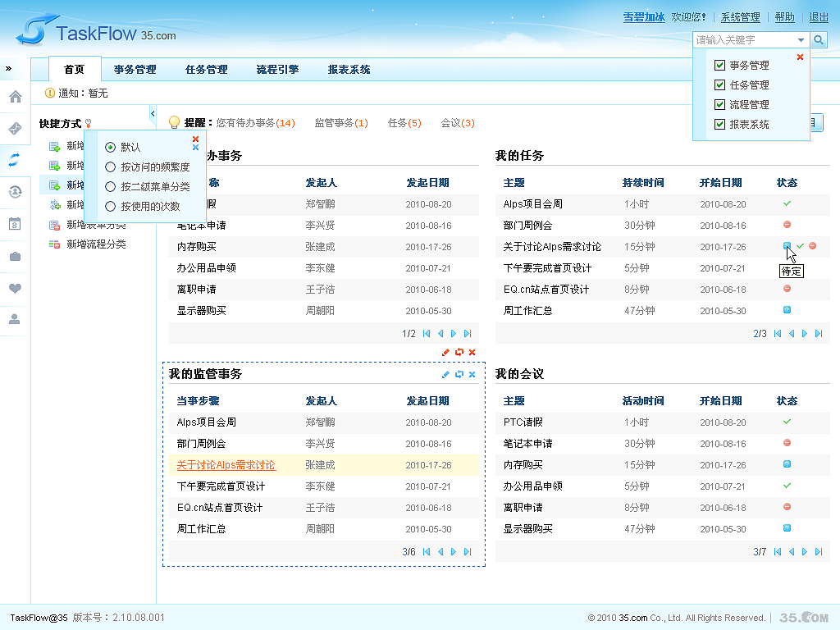Click the blue 待定 status icon for 关于讨论Alps需求讨论

click(787, 246)
